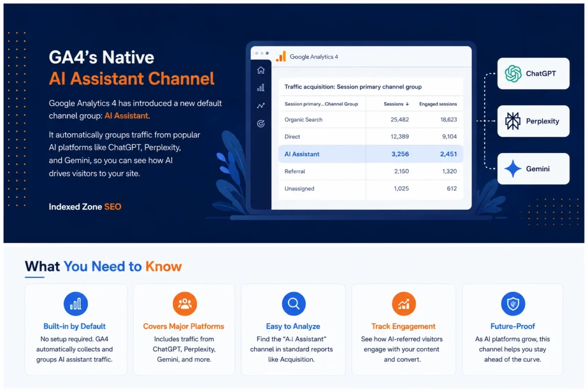
Task: Click the Built-in by Default heading
Action: pos(74,326)
